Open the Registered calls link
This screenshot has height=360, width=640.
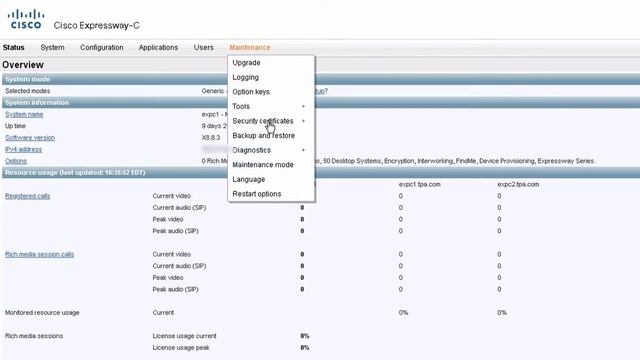tap(27, 196)
